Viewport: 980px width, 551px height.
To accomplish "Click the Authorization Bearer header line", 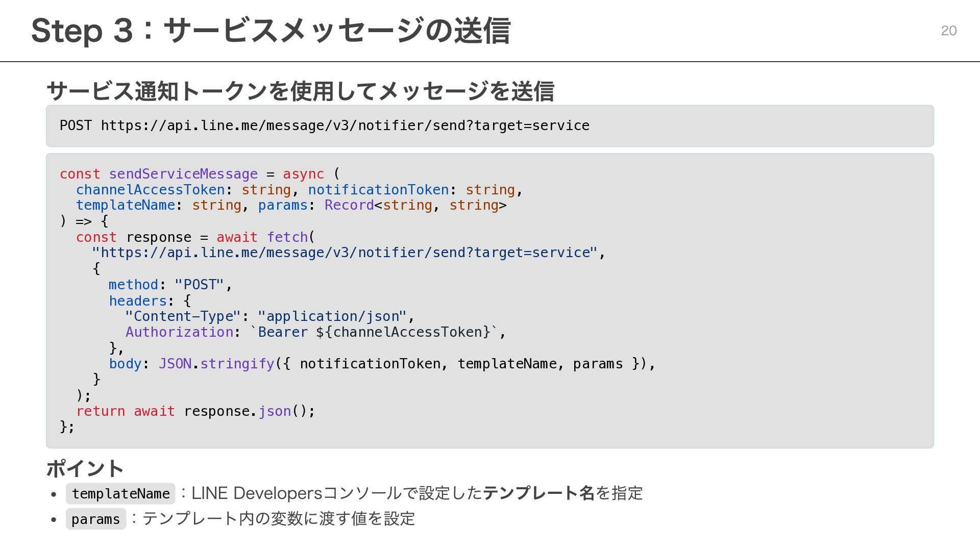I will 315,332.
